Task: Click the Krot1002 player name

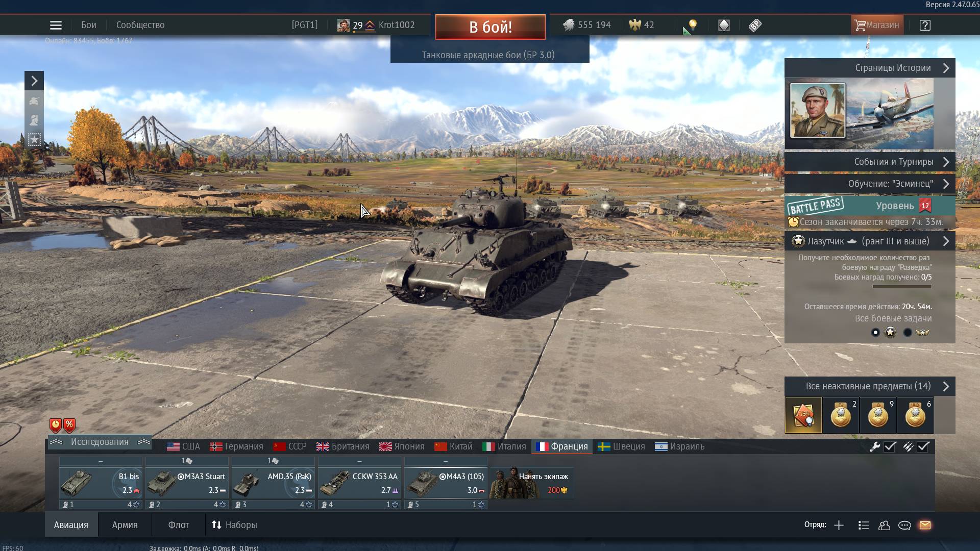Action: coord(397,25)
